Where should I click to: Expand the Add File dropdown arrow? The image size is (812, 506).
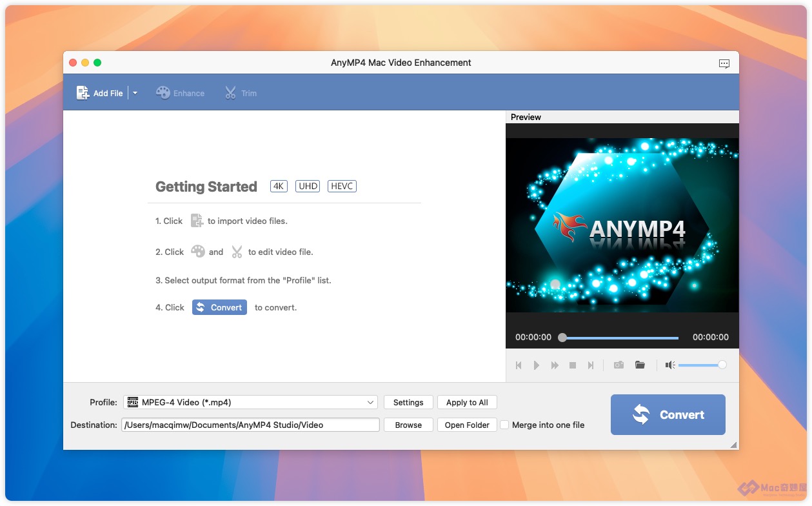pyautogui.click(x=135, y=93)
